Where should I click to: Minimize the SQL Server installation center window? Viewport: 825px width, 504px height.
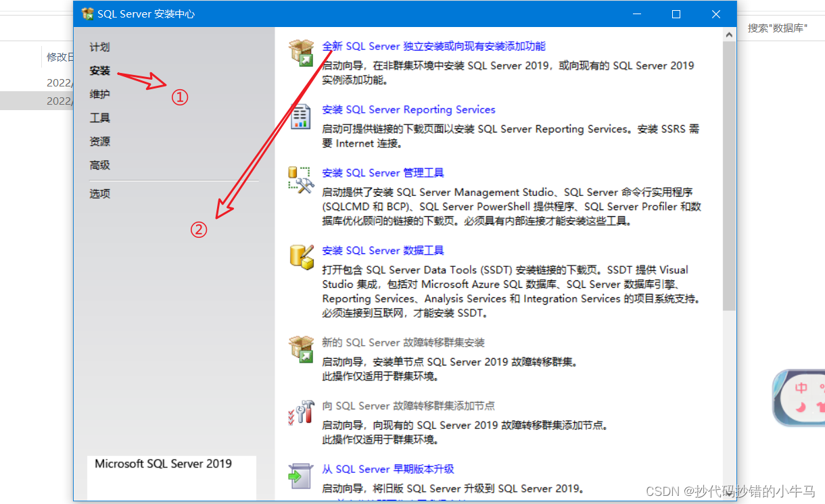636,14
